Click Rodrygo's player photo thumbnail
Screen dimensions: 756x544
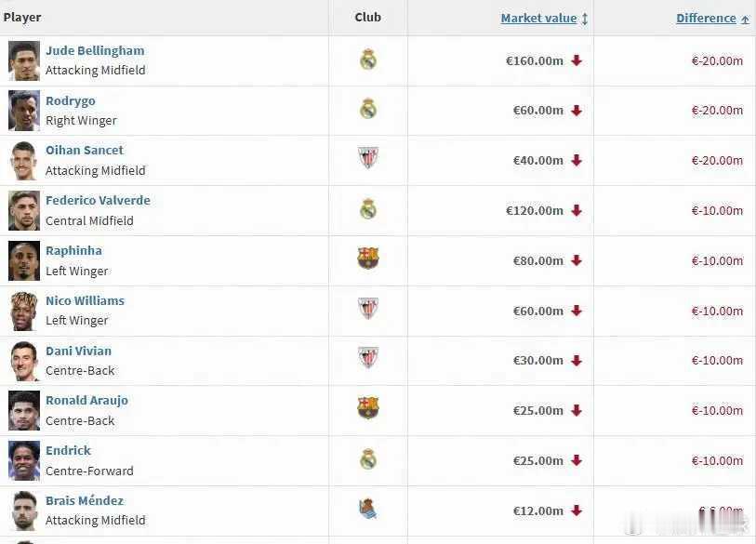point(24,111)
